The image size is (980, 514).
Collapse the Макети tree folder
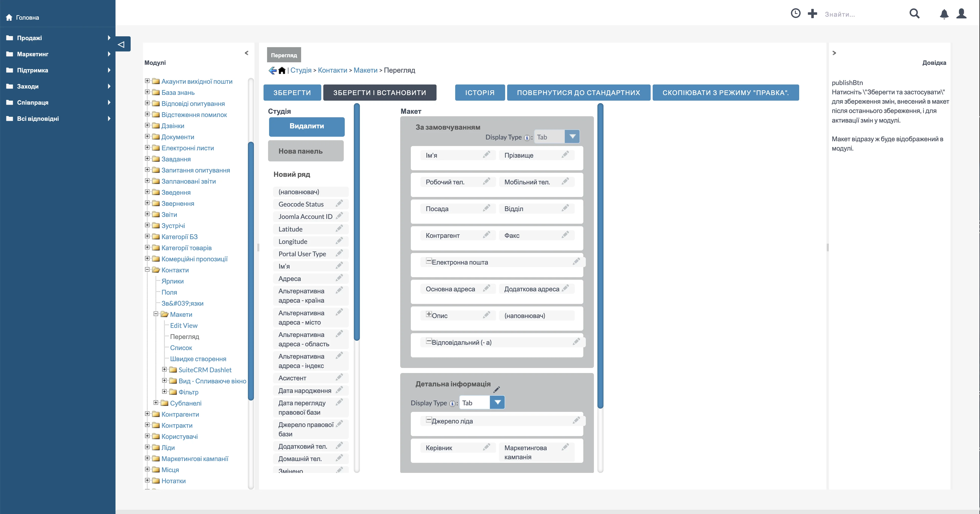coord(156,314)
